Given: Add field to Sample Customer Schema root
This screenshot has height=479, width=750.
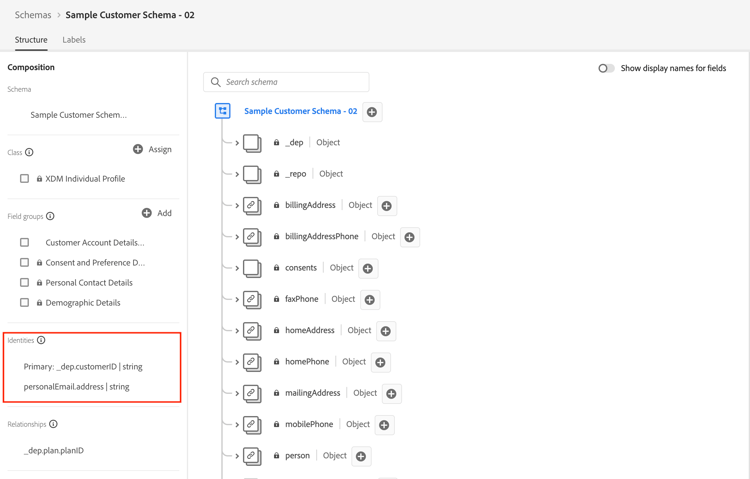Looking at the screenshot, I should click(x=372, y=112).
